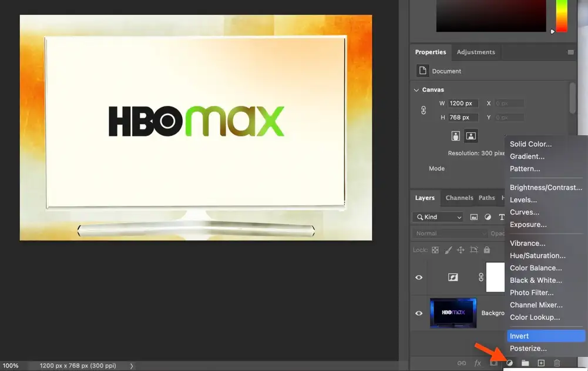Hide the Invert adjustment layer
Screen dimensions: 588x371
pos(419,277)
